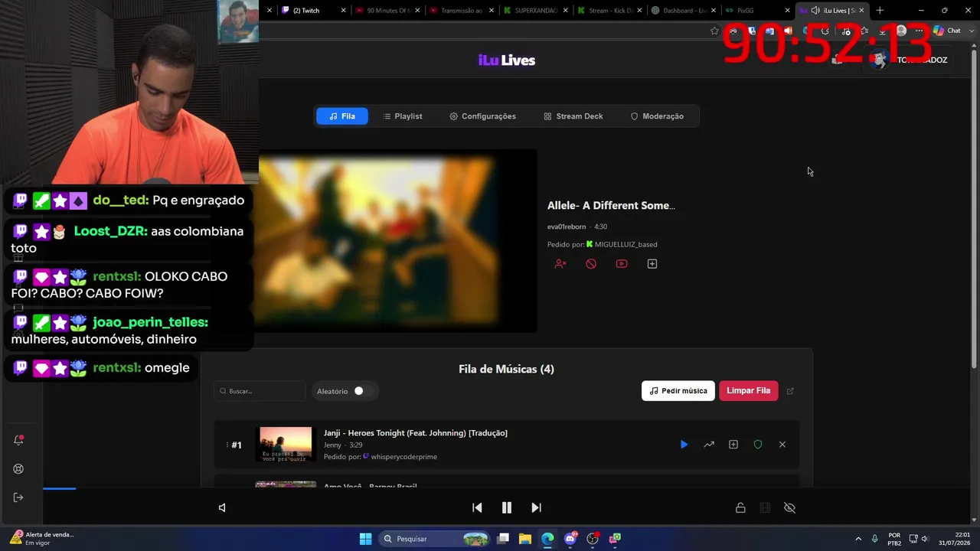Switch to the Twitch browser tab
Image resolution: width=980 pixels, height=551 pixels.
tap(312, 11)
